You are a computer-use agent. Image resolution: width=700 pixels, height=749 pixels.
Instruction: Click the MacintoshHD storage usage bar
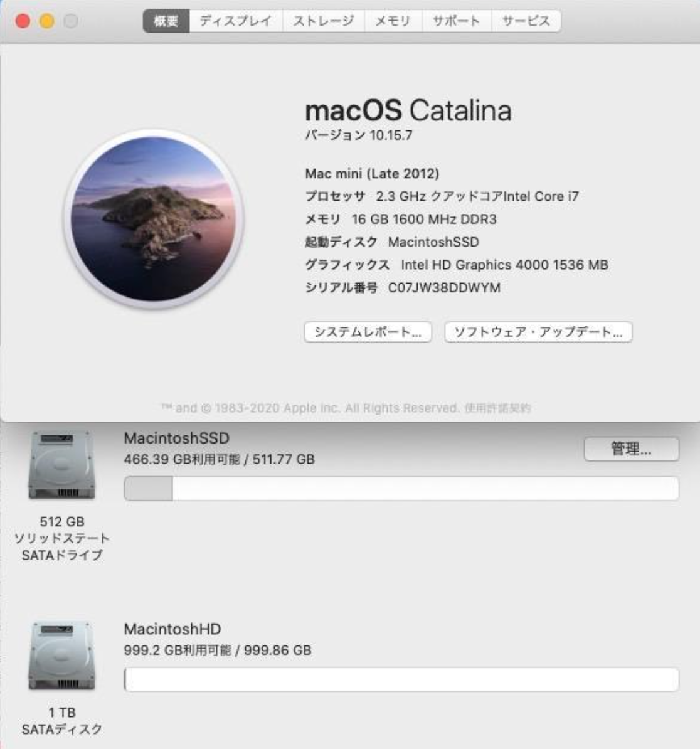401,679
